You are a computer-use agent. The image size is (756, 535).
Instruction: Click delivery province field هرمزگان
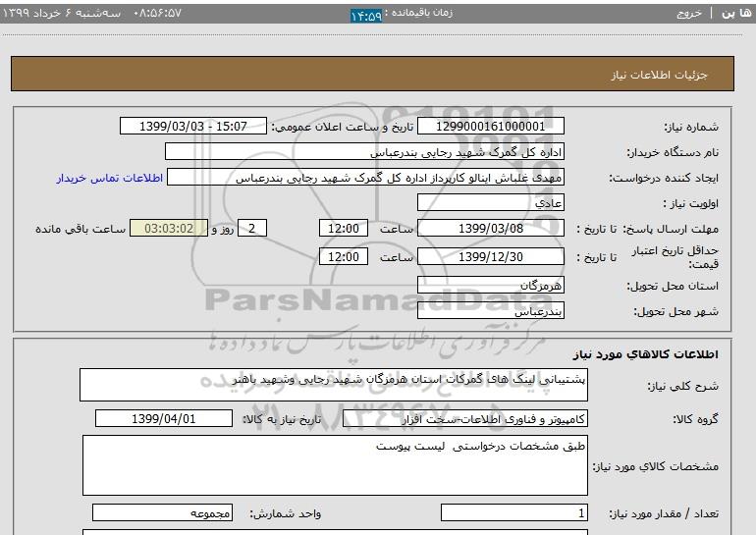click(x=490, y=286)
